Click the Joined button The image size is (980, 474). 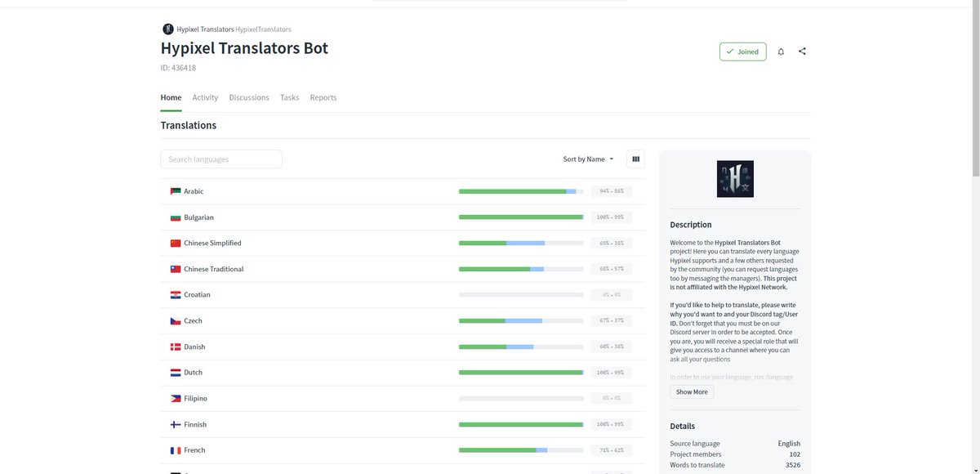pos(743,51)
